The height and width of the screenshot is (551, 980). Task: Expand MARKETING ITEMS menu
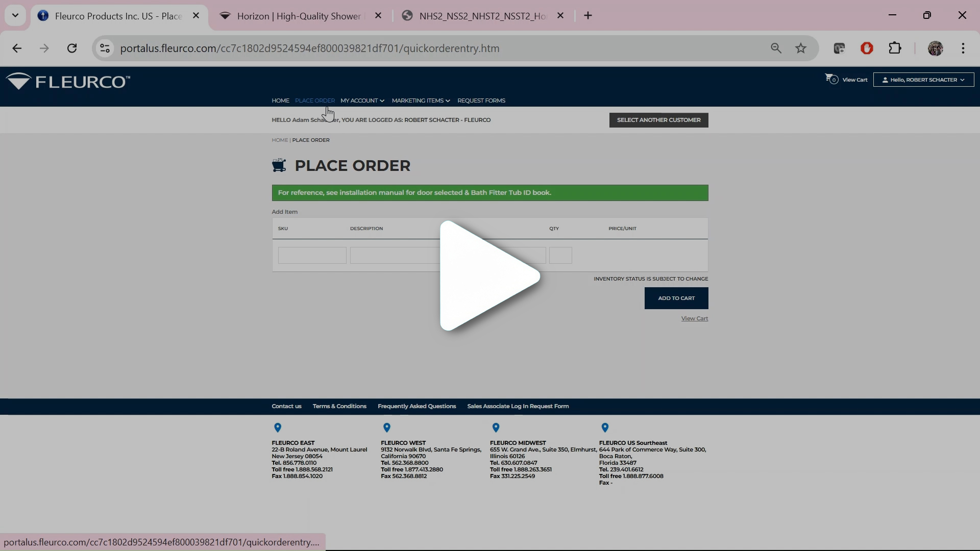coord(421,101)
